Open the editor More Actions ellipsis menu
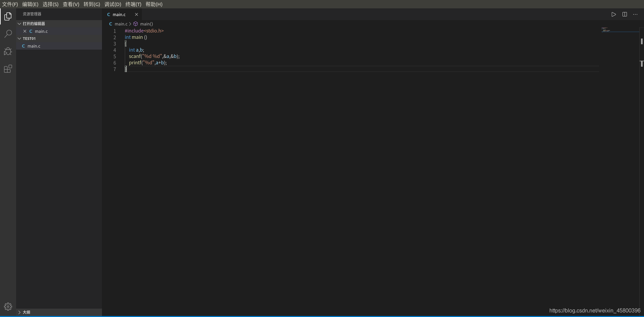The width and height of the screenshot is (644, 317). (635, 14)
